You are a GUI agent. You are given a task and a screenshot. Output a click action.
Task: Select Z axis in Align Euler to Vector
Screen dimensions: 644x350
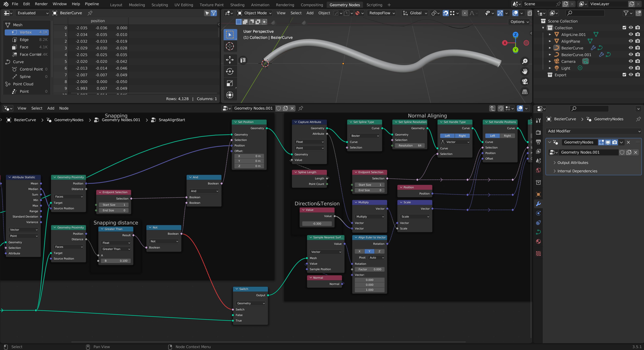click(379, 251)
